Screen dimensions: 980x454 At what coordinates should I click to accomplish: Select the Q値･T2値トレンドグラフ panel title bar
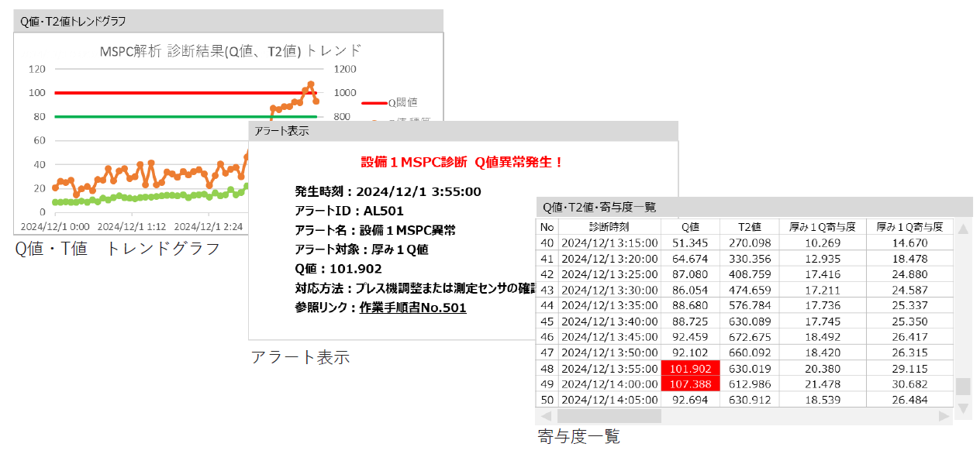pyautogui.click(x=228, y=21)
